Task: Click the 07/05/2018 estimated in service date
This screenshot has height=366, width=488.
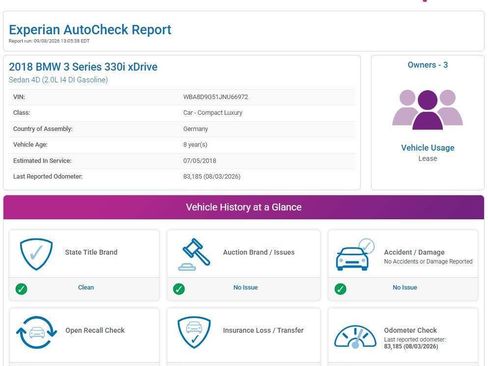Action: pyautogui.click(x=199, y=161)
